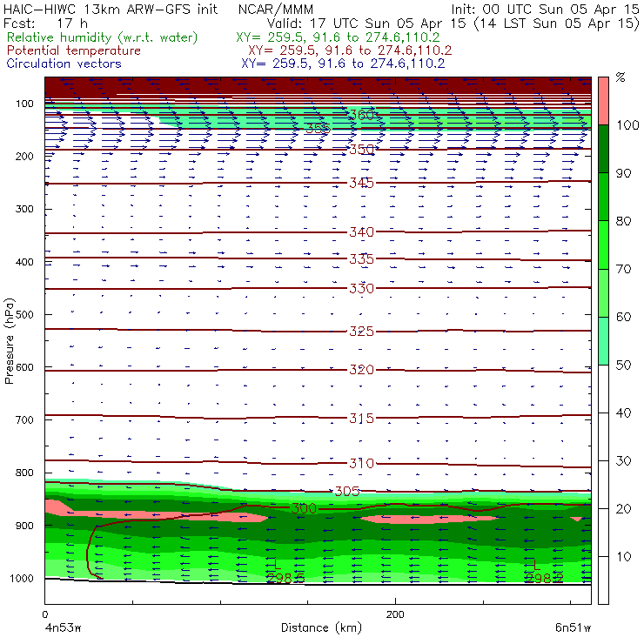Click the 700 hPa pressure tick label
Viewport: 644px width, 644px height.
(x=24, y=420)
